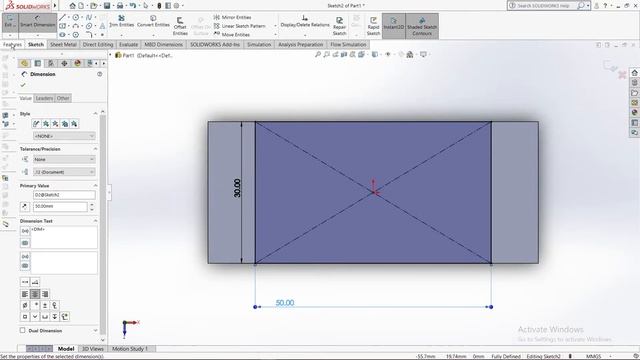Click Linear Sketch Pattern command
The image size is (640, 360).
(x=240, y=26)
